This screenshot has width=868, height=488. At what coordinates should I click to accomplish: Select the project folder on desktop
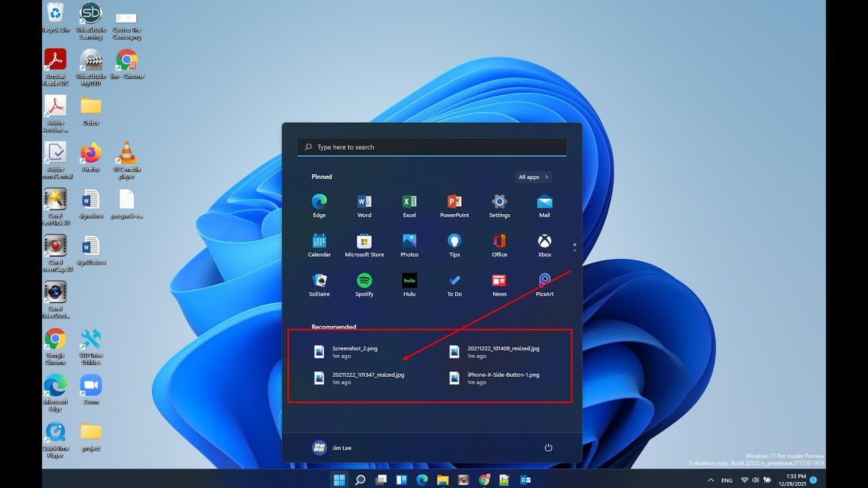(x=90, y=436)
